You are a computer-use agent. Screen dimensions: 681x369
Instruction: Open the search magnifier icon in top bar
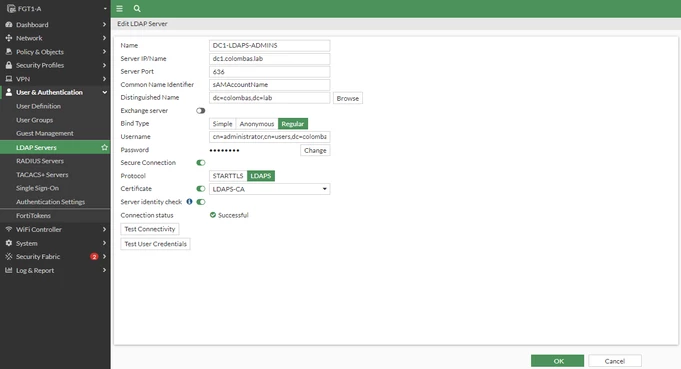[137, 8]
